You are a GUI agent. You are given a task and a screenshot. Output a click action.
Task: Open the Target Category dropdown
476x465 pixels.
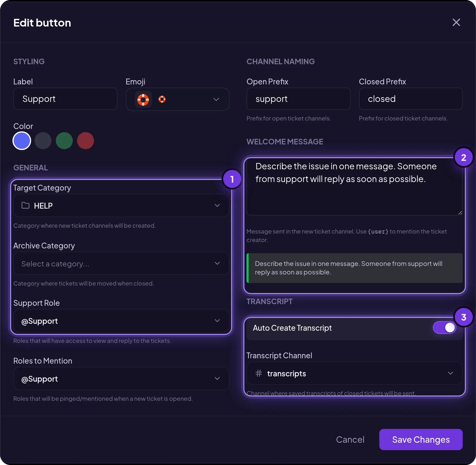pyautogui.click(x=121, y=205)
